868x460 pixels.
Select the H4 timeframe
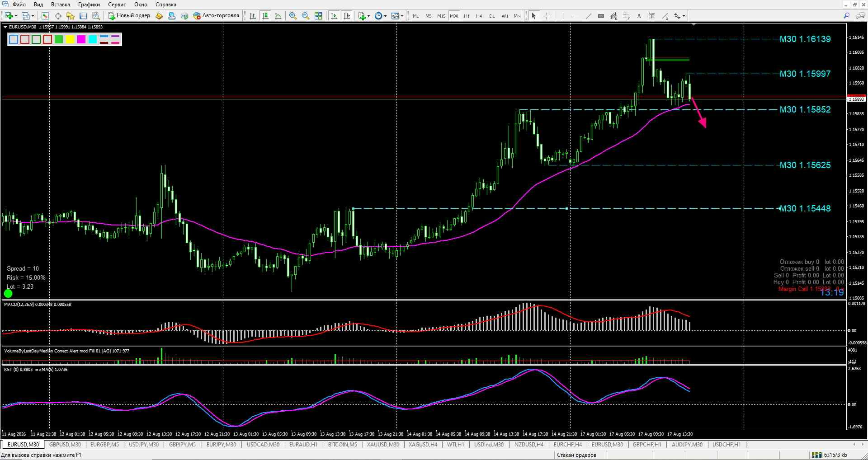[x=479, y=16]
